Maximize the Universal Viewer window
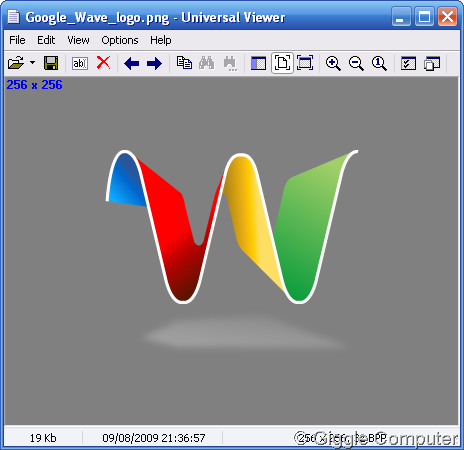This screenshot has width=464, height=450. click(424, 16)
